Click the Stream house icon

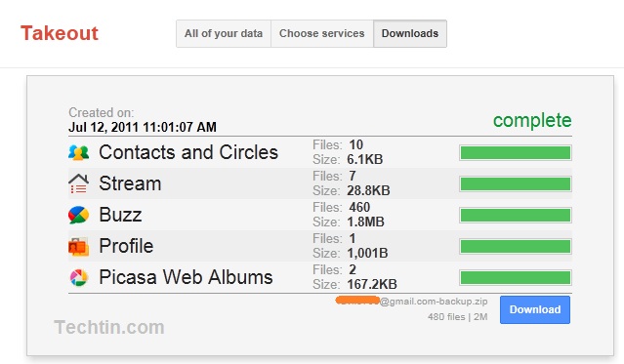(x=78, y=183)
